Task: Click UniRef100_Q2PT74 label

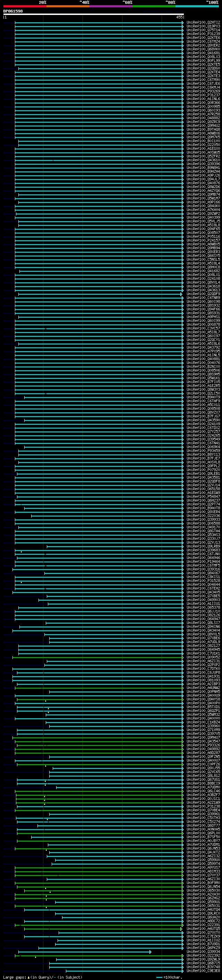Action: (x=203, y=504)
